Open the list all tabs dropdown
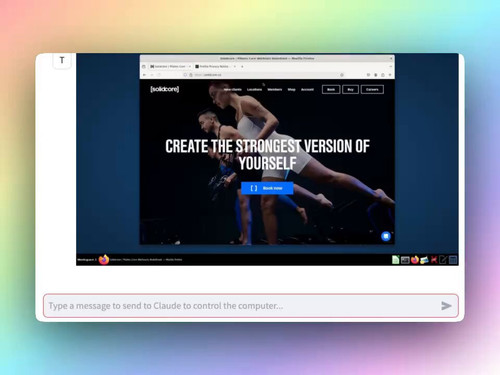This screenshot has width=500, height=375. [390, 66]
